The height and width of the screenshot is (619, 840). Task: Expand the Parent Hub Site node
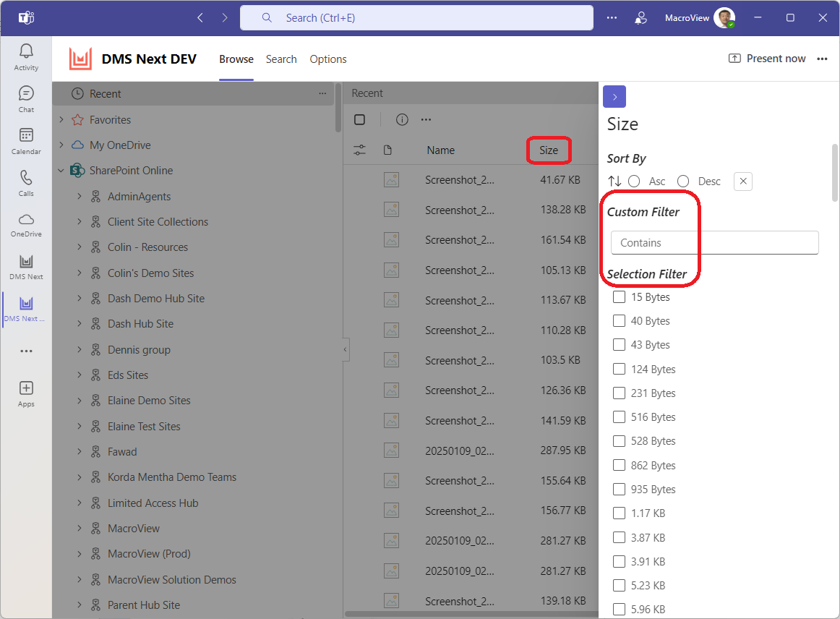80,605
